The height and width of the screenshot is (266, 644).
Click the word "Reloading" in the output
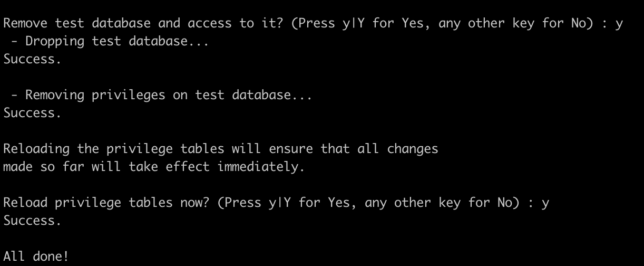click(x=36, y=149)
